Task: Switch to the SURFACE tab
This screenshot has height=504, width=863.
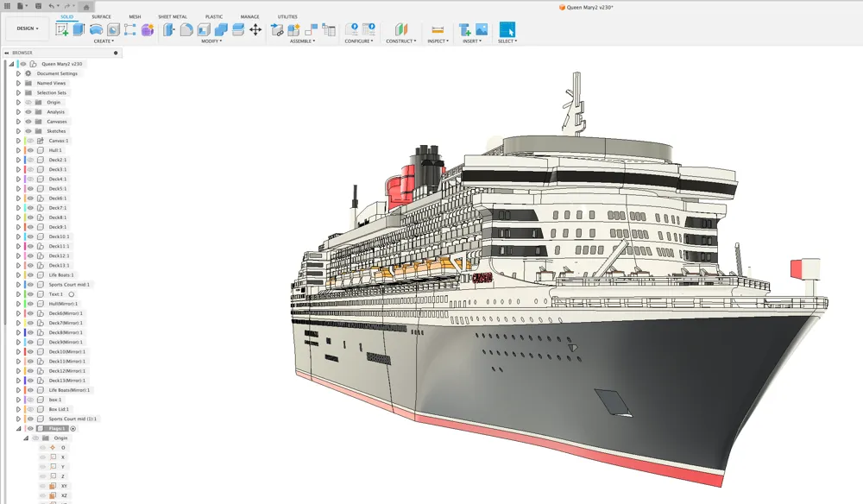Action: click(101, 16)
